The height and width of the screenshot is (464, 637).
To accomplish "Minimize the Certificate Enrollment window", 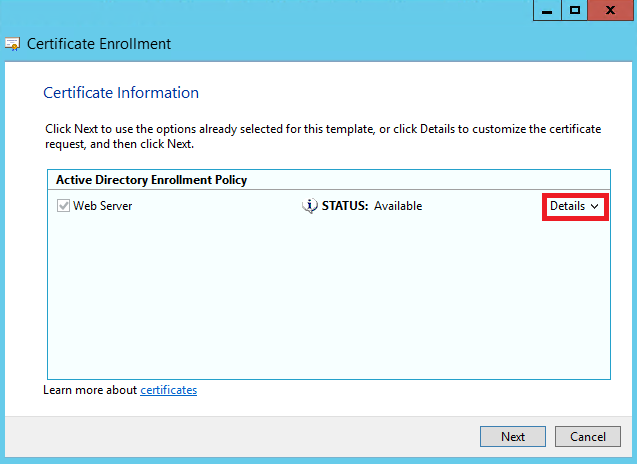I will point(547,10).
